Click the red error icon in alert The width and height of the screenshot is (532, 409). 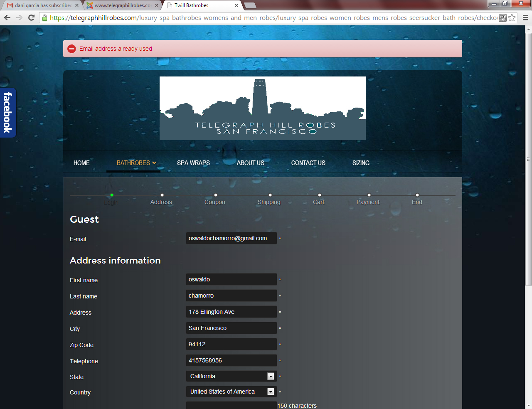coord(72,49)
